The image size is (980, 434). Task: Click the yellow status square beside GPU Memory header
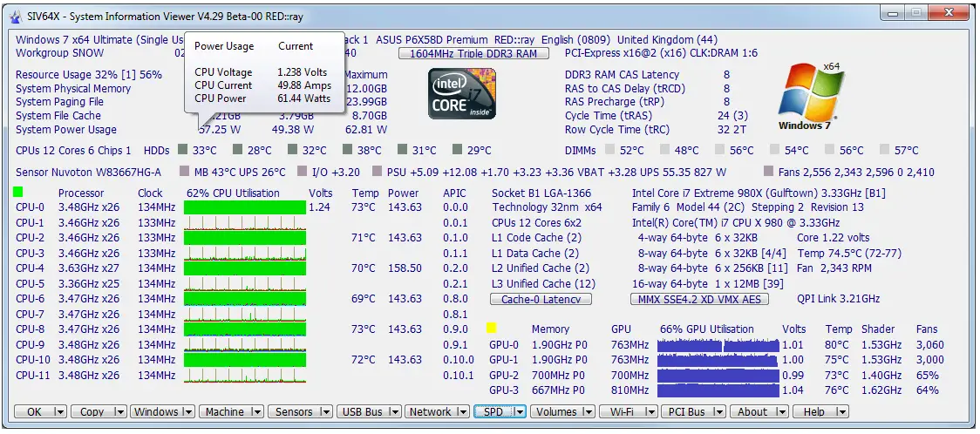click(x=491, y=327)
